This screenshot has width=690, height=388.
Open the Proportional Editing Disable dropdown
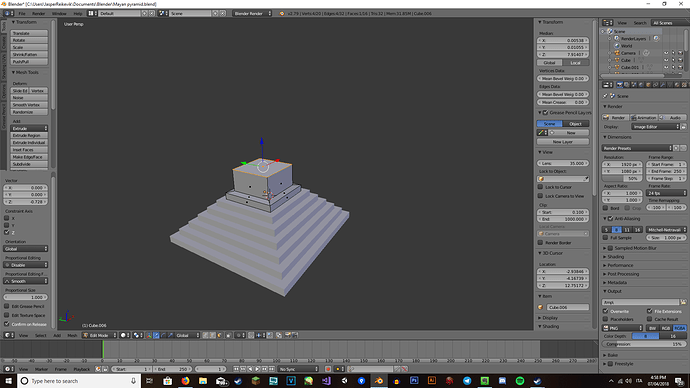pos(26,265)
